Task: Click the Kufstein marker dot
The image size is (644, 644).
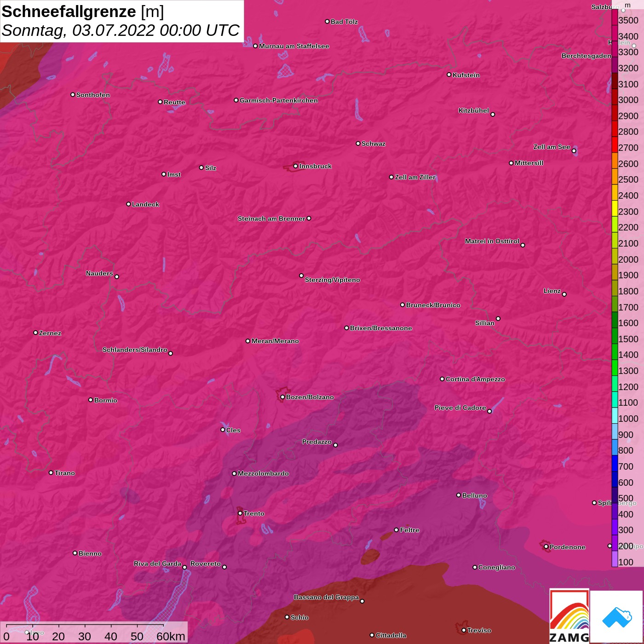Action: pos(449,75)
